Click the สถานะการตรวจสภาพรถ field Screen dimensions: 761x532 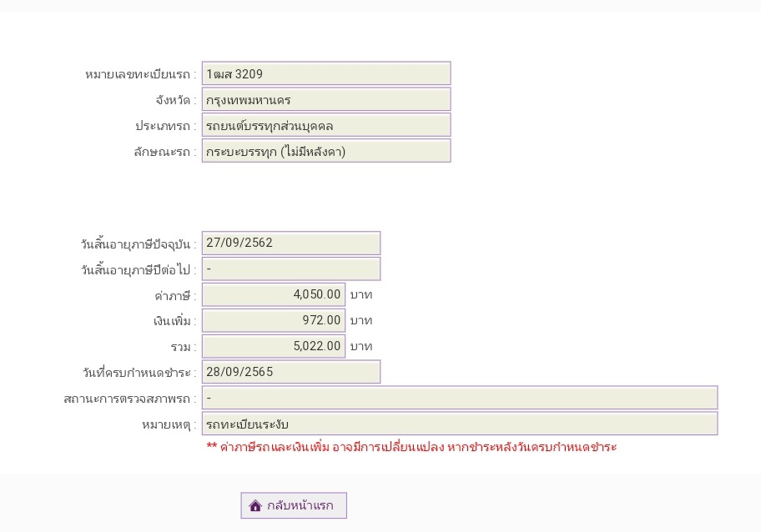[460, 398]
